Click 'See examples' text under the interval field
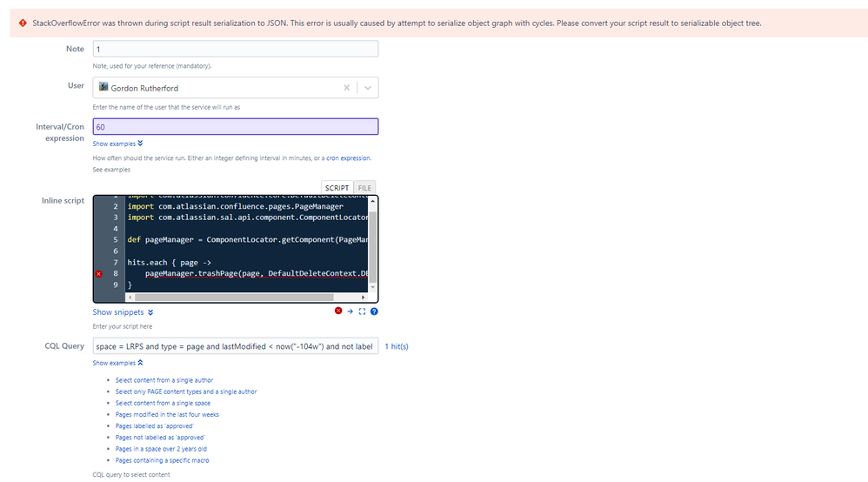 (111, 170)
